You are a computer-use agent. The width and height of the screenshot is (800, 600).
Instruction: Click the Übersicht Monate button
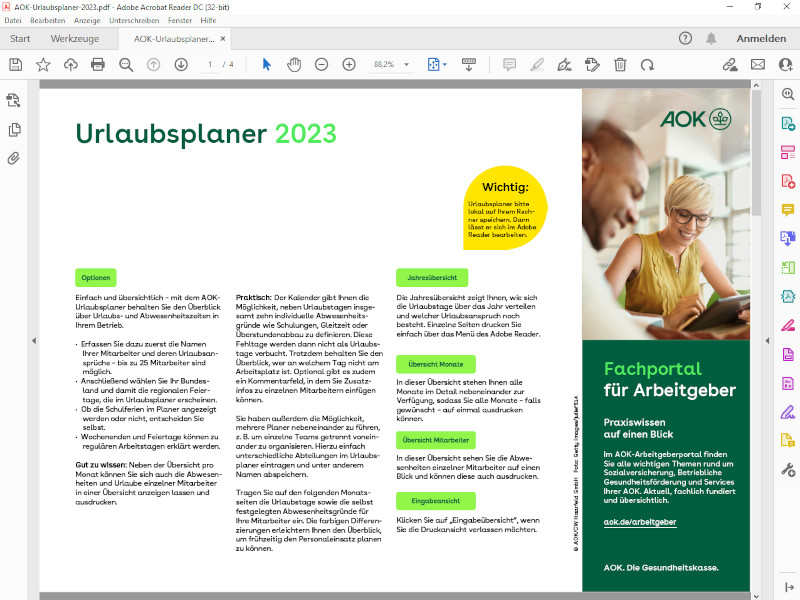436,364
